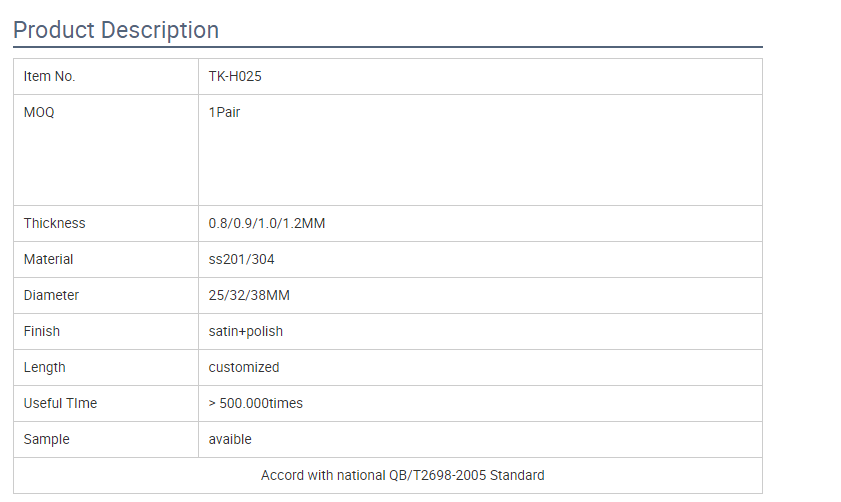This screenshot has width=841, height=502.
Task: Select the ss201/304 material value
Action: point(242,259)
